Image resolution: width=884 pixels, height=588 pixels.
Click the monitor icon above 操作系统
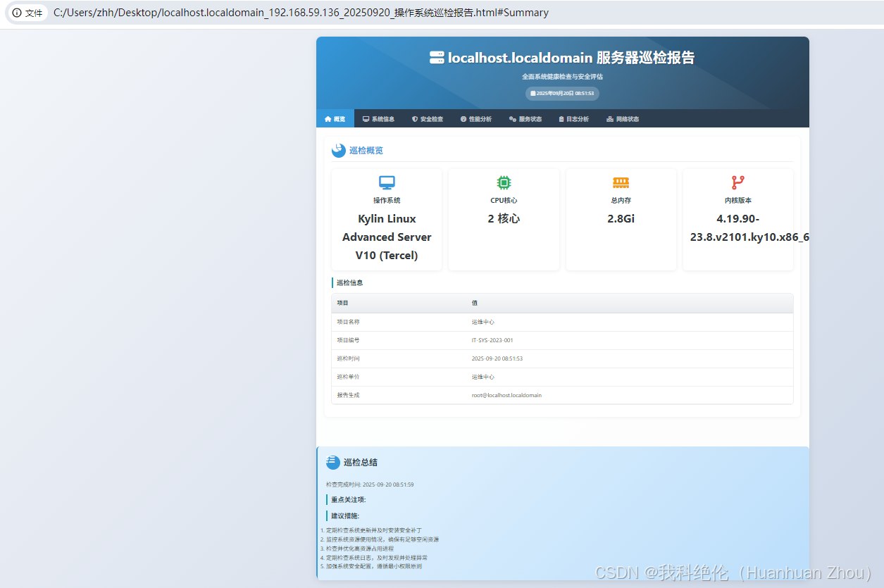click(387, 183)
